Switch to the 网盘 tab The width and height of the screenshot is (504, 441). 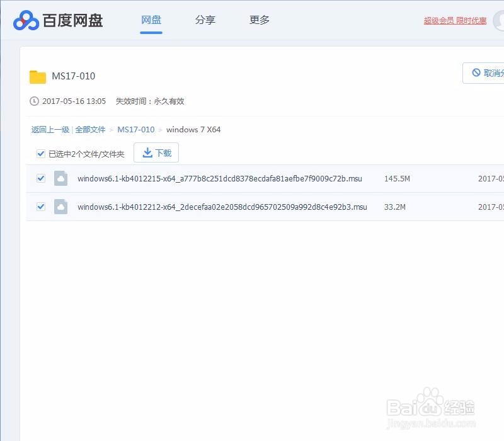click(151, 20)
